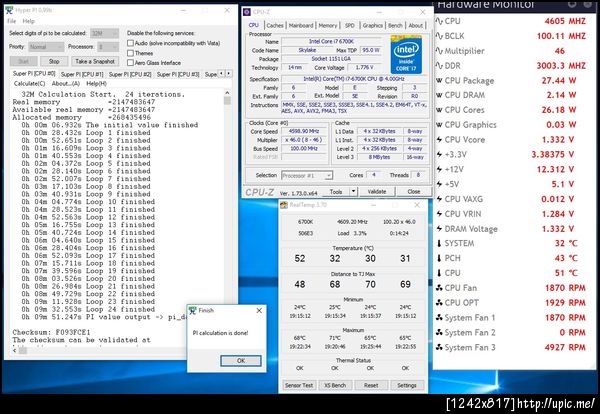Click RealTemp XS Bench button

pyautogui.click(x=335, y=385)
